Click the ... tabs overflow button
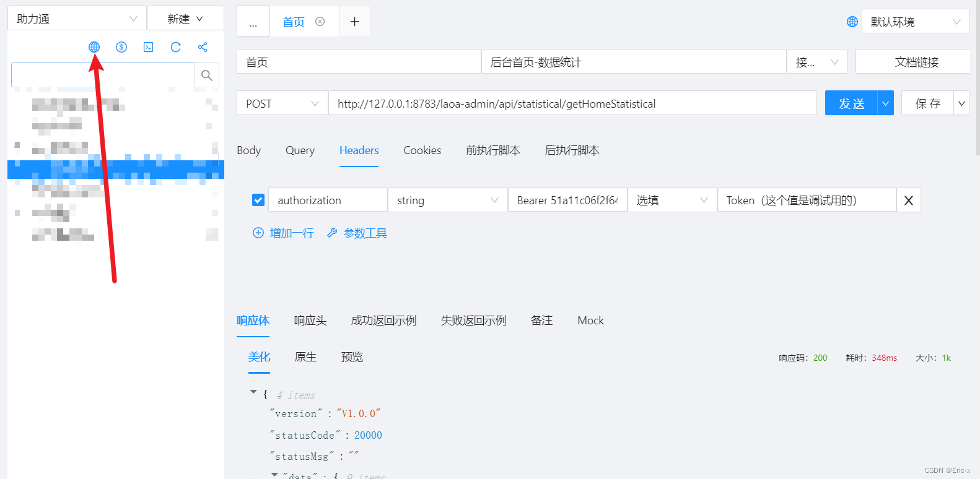 (253, 22)
